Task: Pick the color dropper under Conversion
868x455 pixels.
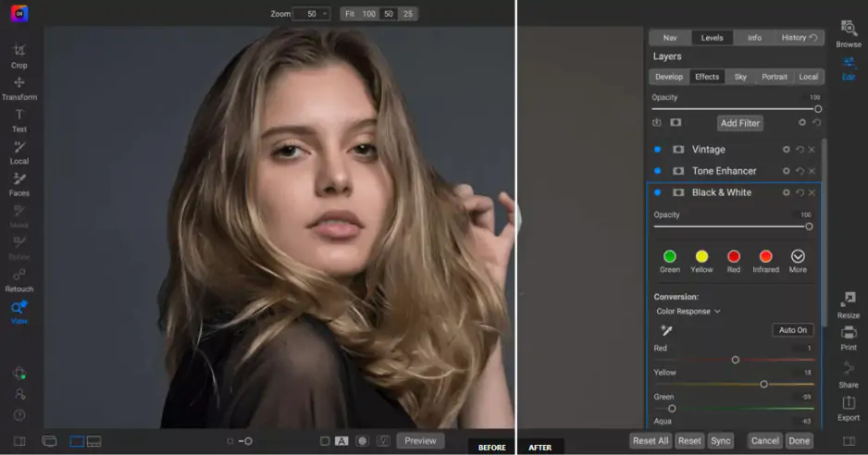Action: click(x=665, y=330)
